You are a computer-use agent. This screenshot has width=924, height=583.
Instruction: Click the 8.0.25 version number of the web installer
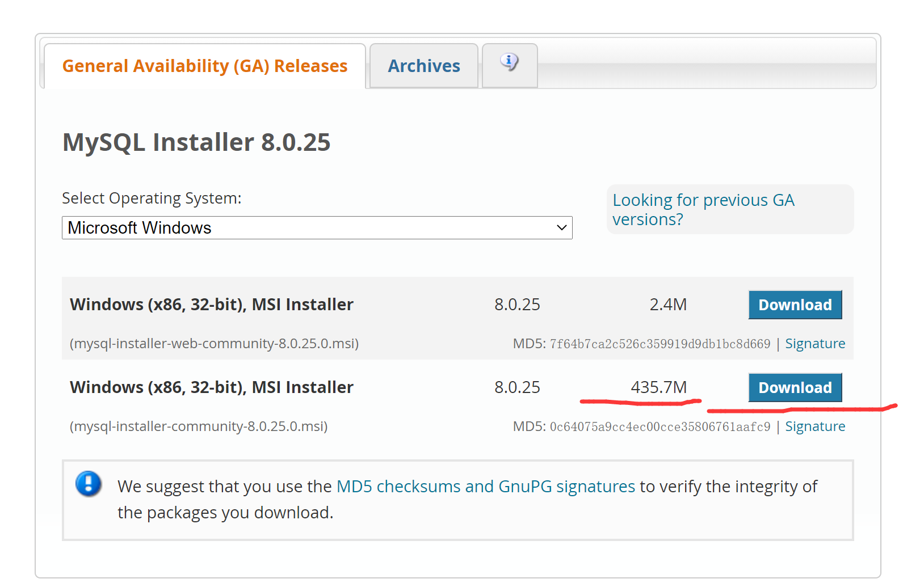coord(517,305)
